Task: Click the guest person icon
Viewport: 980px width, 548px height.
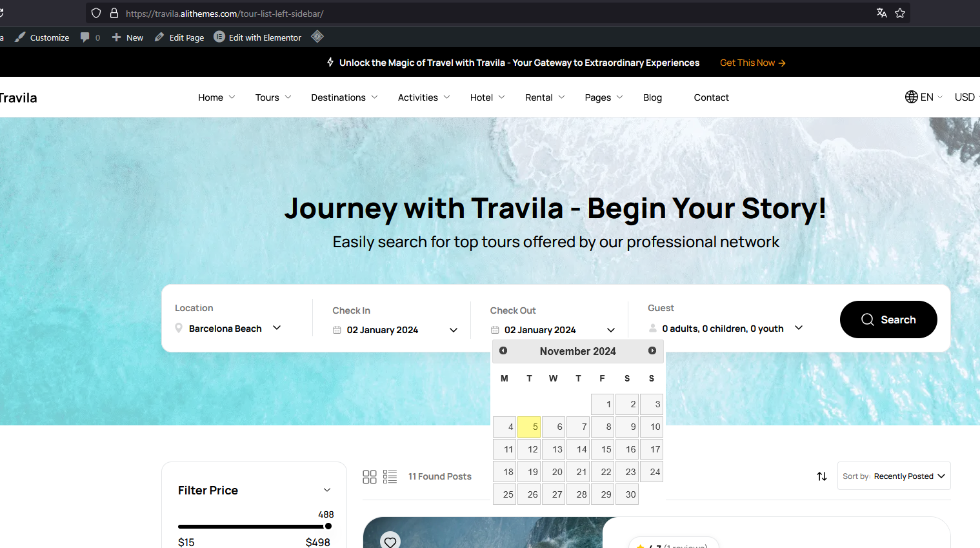Action: pyautogui.click(x=653, y=328)
